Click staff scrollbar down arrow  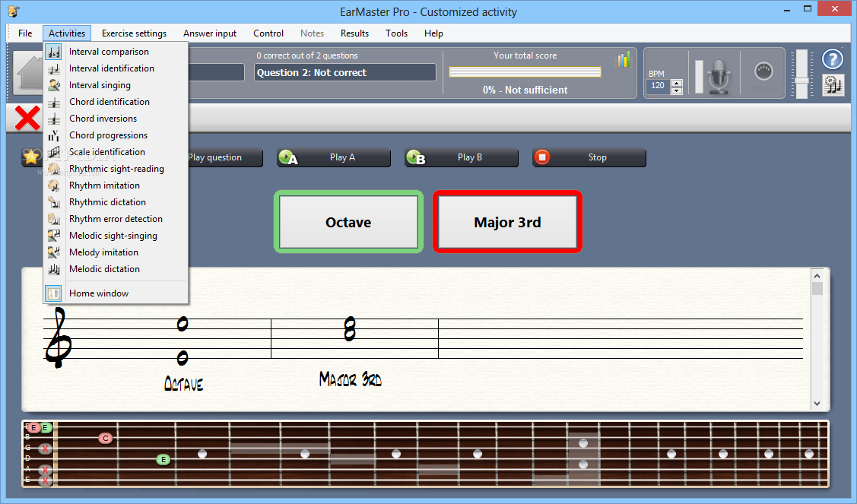pyautogui.click(x=817, y=404)
